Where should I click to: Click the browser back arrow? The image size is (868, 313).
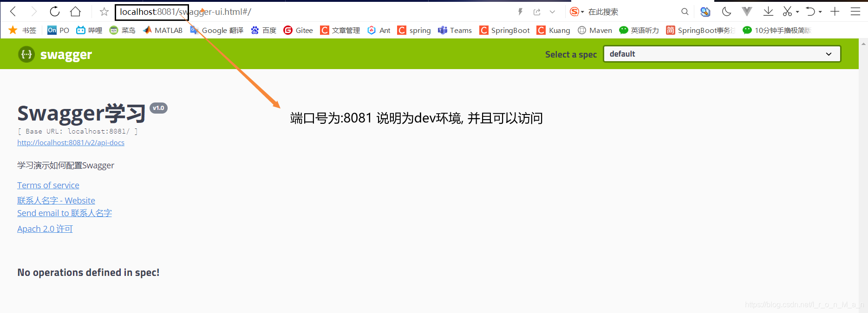tap(13, 12)
